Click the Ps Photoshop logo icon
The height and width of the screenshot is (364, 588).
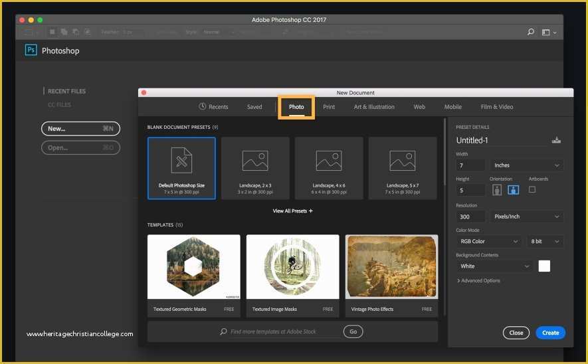tap(31, 50)
